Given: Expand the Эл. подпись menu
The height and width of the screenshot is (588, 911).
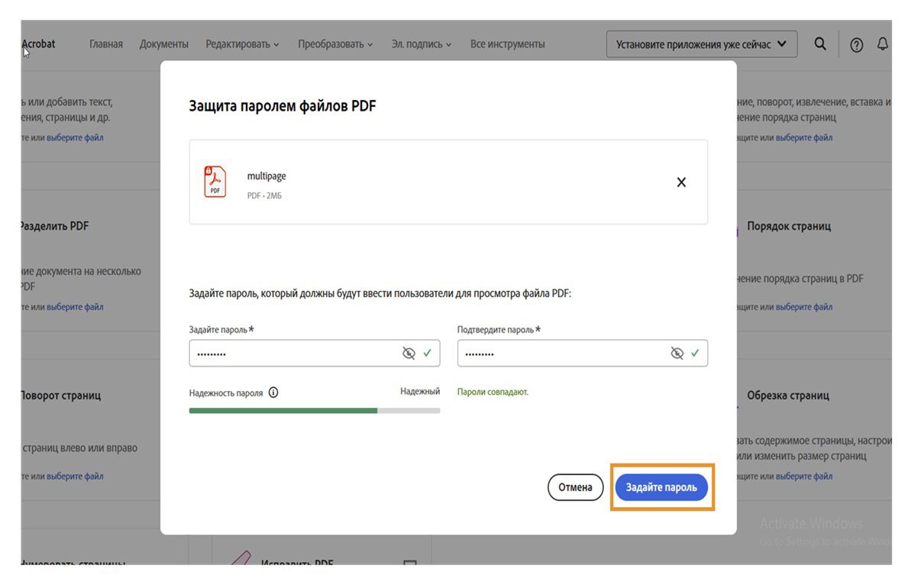Looking at the screenshot, I should click(x=421, y=44).
